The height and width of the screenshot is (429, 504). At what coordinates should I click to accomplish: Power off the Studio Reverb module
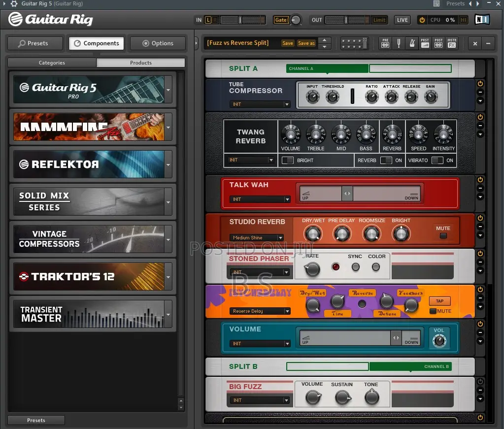[x=480, y=218]
